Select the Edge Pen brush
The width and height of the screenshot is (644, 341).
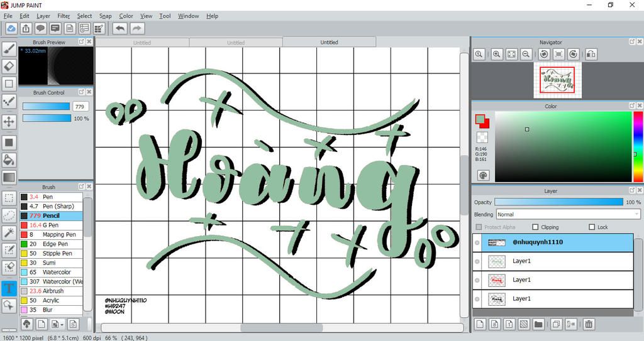(51, 244)
